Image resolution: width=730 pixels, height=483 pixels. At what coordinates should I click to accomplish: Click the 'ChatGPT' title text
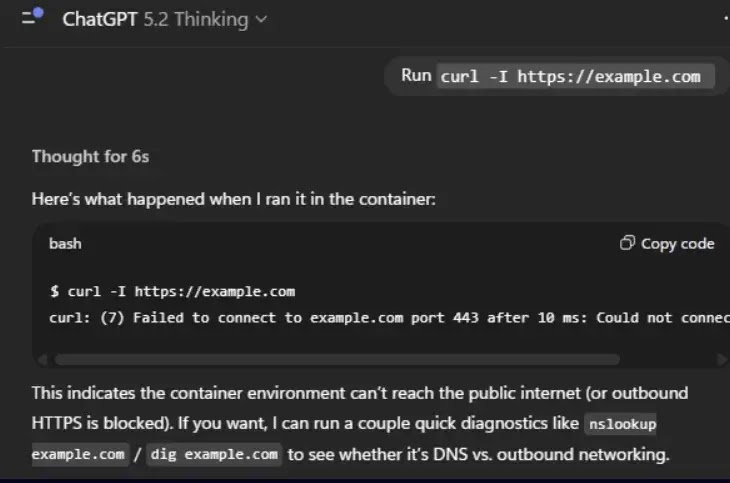click(99, 19)
